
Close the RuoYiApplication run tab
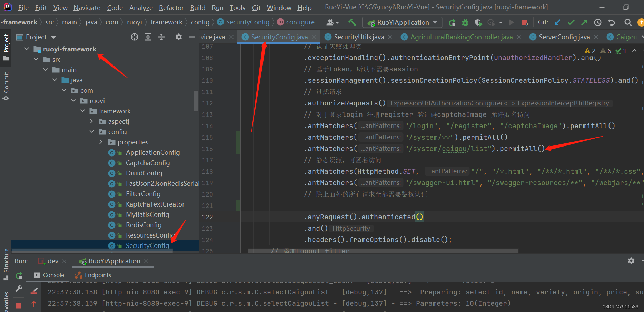point(146,261)
